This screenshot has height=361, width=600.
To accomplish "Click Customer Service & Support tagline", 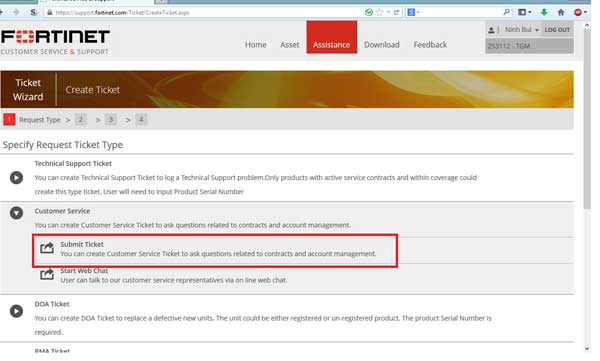I will click(x=55, y=52).
